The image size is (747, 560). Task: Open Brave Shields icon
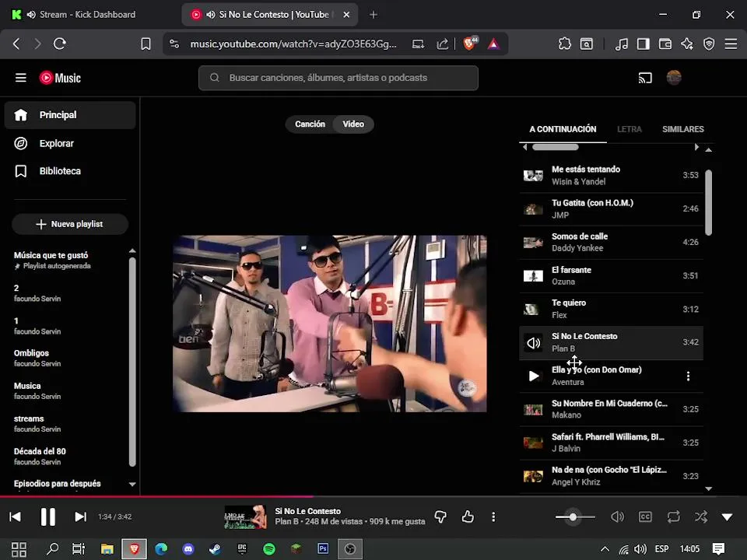tap(469, 44)
